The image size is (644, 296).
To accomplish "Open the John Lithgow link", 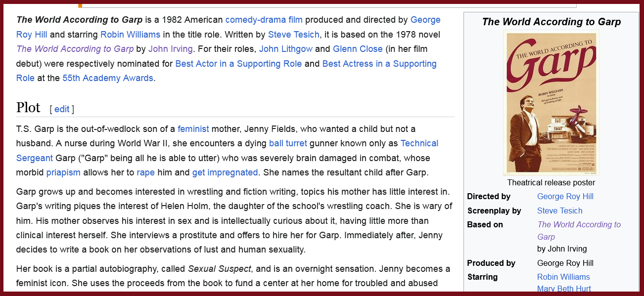I will point(285,49).
